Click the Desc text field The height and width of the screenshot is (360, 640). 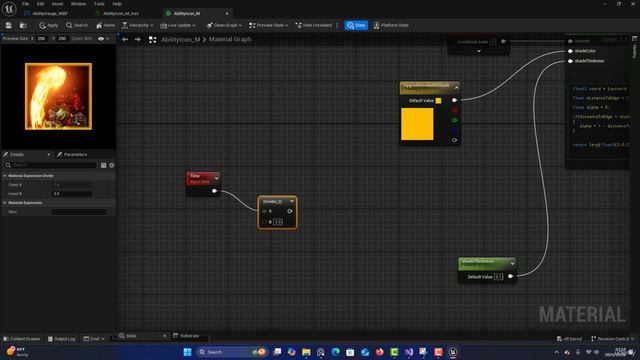79,212
